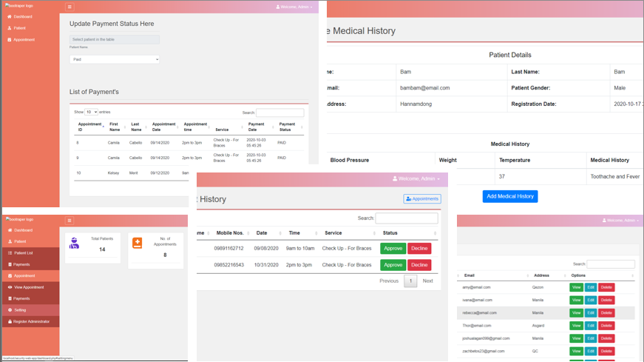The width and height of the screenshot is (644, 362).
Task: Decline the 10/31/2020 2pm to 3pm appointment
Action: [419, 265]
